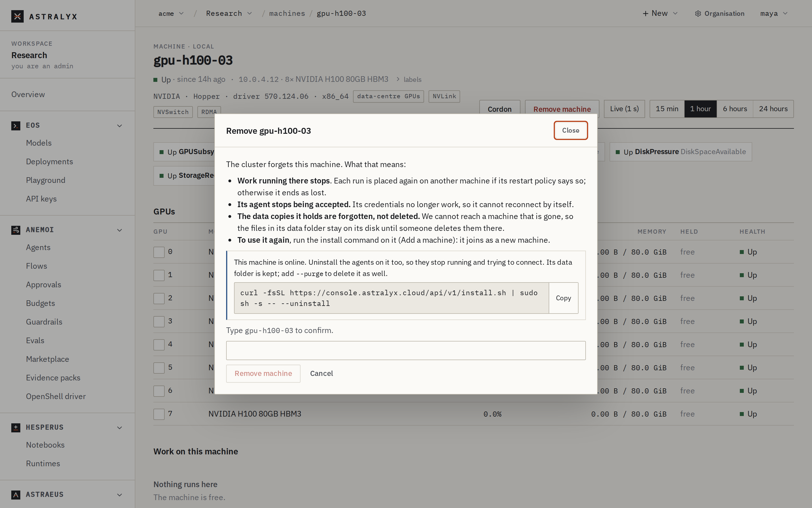This screenshot has width=812, height=508.
Task: Click the dialog's Remove machine confirm button
Action: [x=263, y=374]
